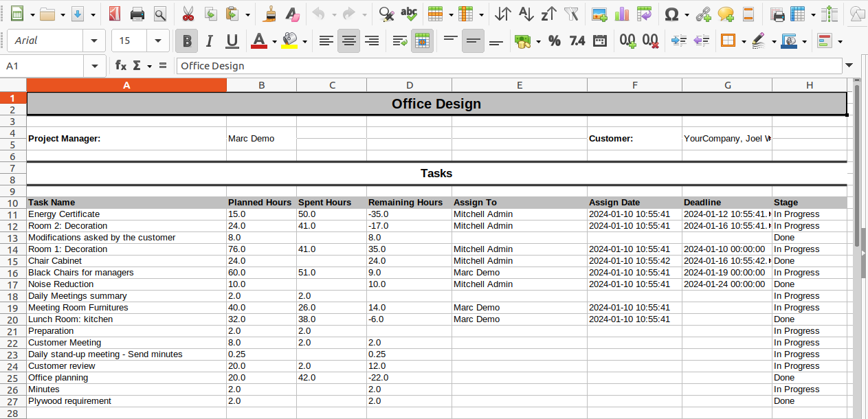Click the Print icon
This screenshot has width=868, height=419.
137,14
